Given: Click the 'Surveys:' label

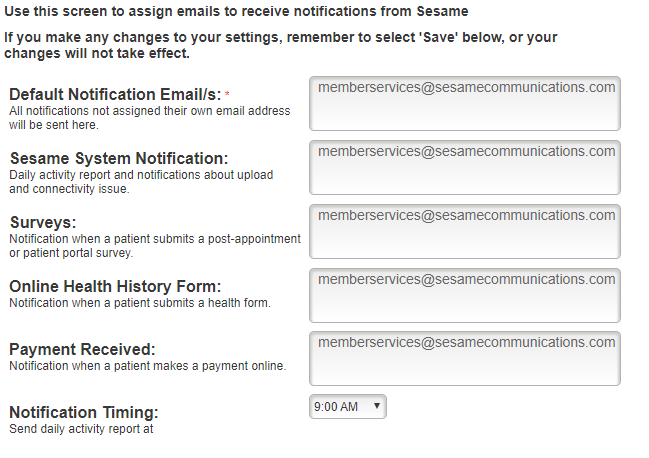Looking at the screenshot, I should [43, 223].
